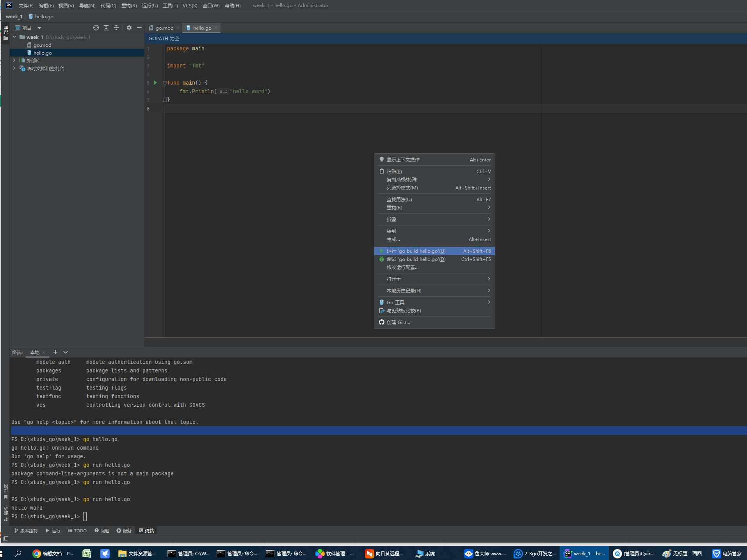Open Chrome from the Windows taskbar

[x=37, y=553]
